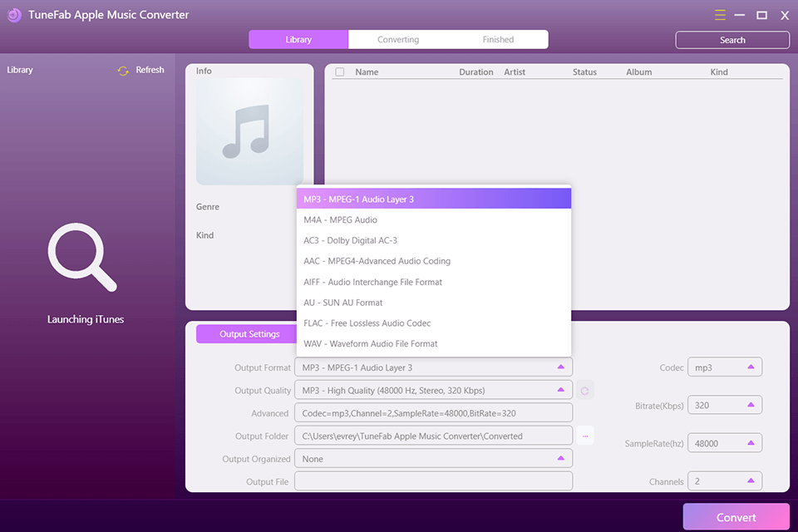Open the Bitrate(Kbps) dropdown

tap(724, 405)
